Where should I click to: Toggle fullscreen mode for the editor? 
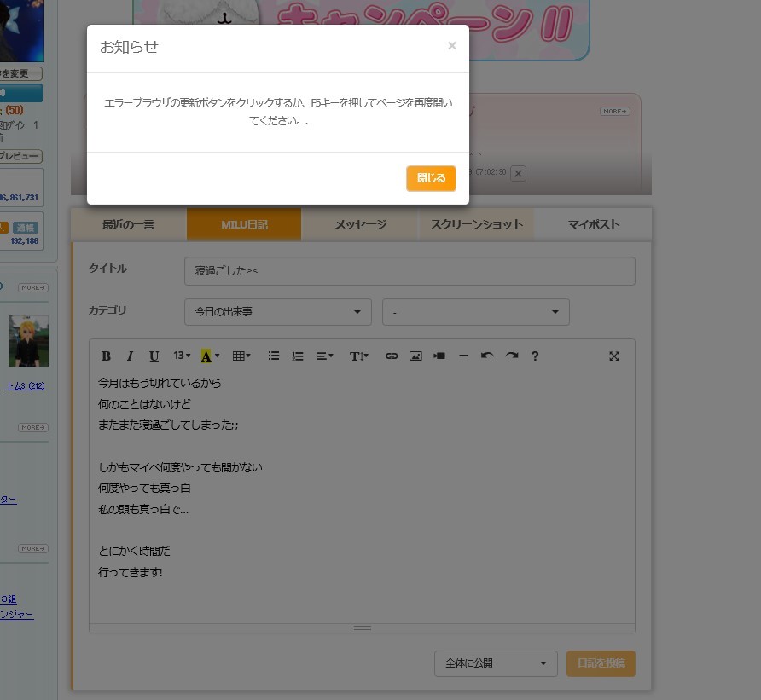pyautogui.click(x=614, y=356)
